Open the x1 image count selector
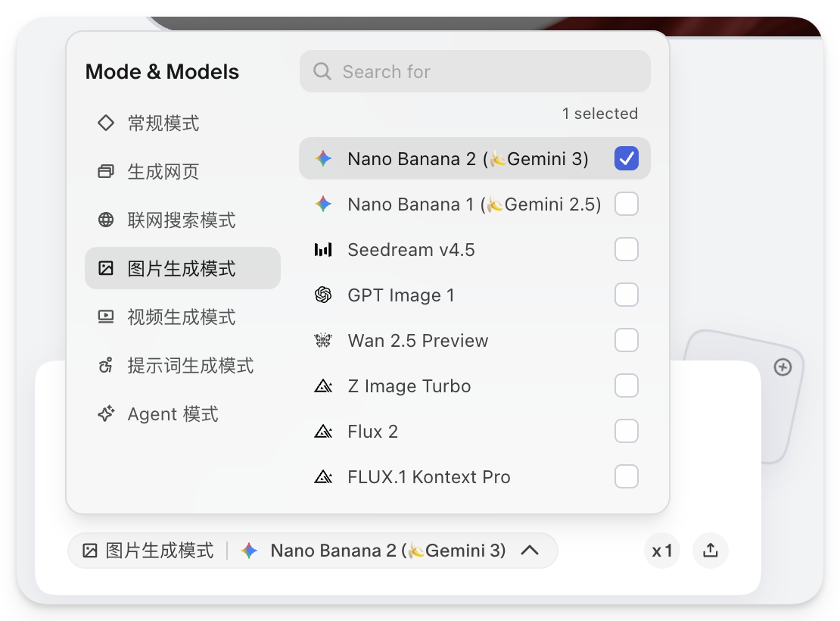This screenshot has width=840, height=621. pos(662,551)
